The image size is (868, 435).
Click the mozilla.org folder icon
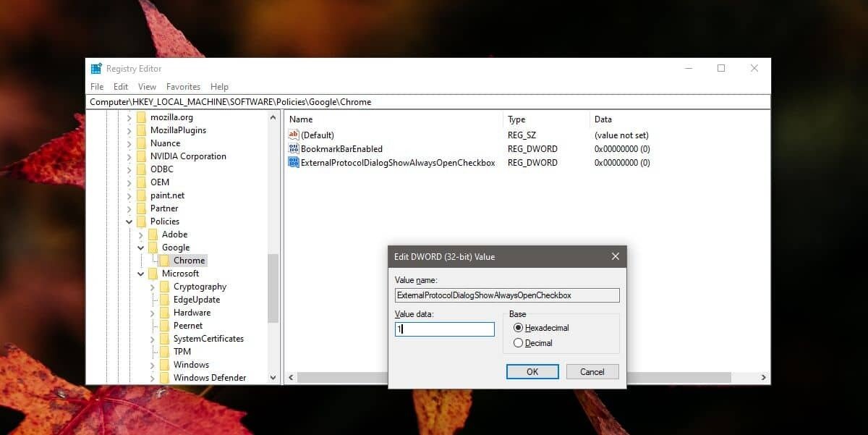point(142,117)
